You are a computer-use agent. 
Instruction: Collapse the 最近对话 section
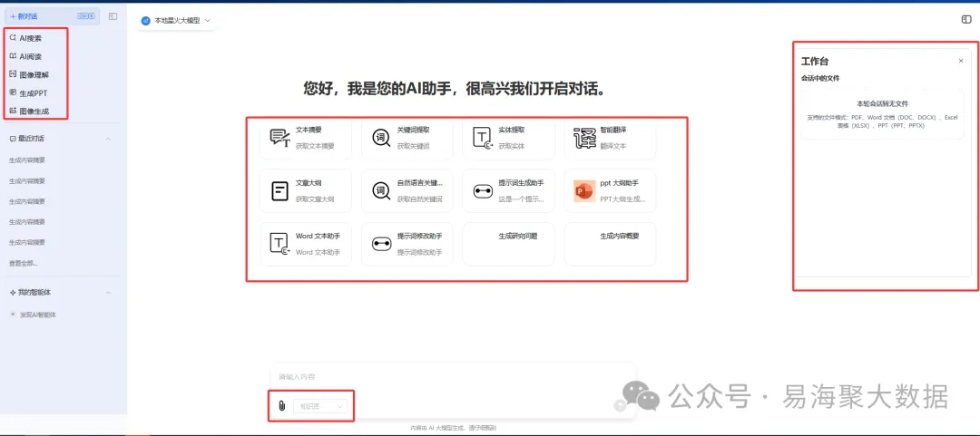pyautogui.click(x=107, y=139)
